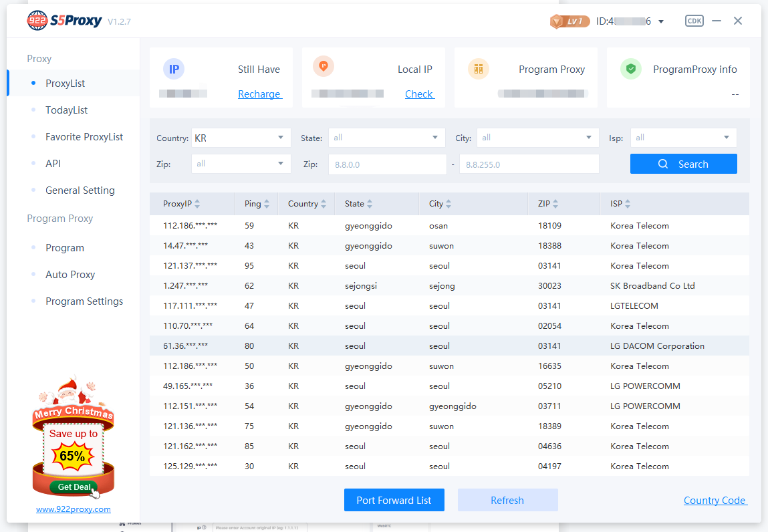Select the proxy row with ZIP 16635
The height and width of the screenshot is (532, 768).
pyautogui.click(x=449, y=366)
